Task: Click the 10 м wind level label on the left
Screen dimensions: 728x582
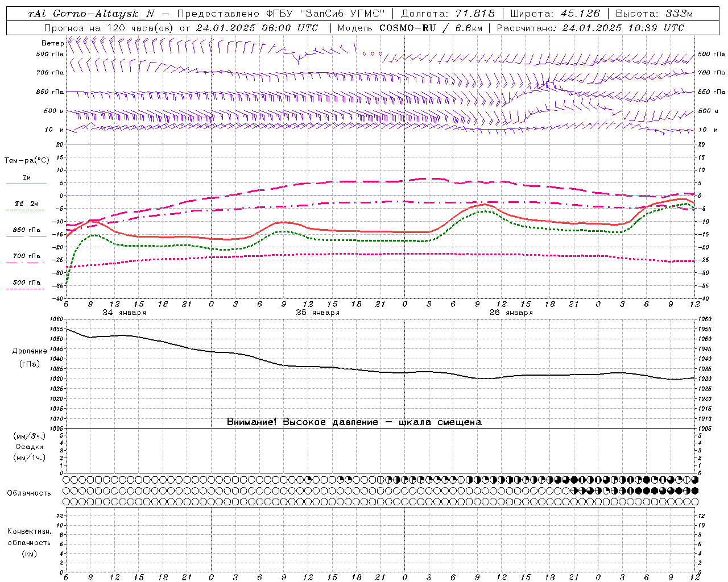Action: tap(55, 130)
